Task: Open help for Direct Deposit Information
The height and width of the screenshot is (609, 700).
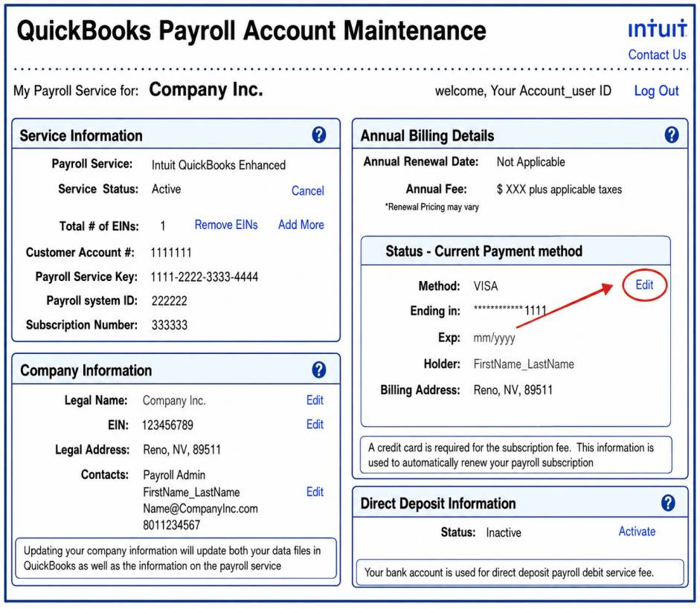Action: (x=668, y=503)
